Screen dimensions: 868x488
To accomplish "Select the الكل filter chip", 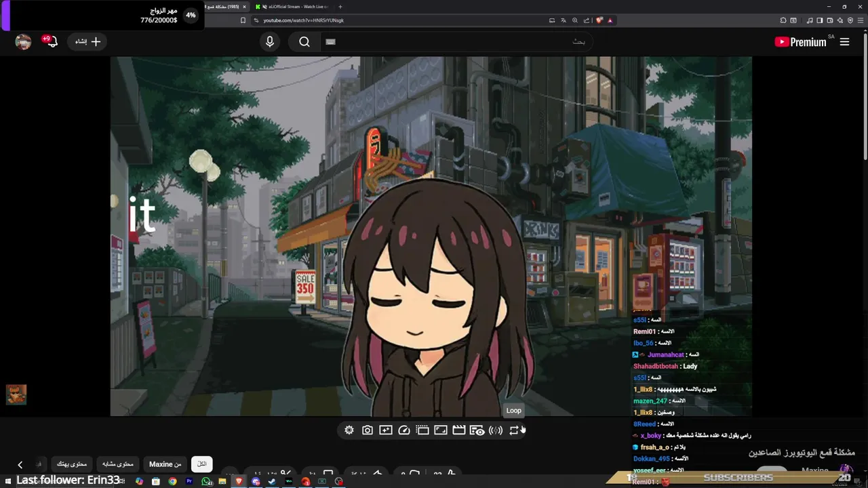I will pyautogui.click(x=202, y=464).
